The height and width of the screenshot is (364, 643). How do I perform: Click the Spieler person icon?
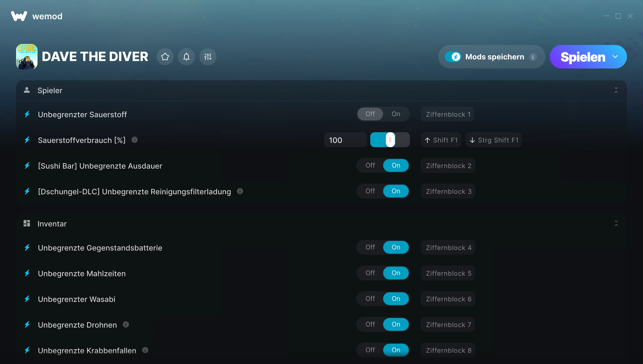pyautogui.click(x=27, y=90)
